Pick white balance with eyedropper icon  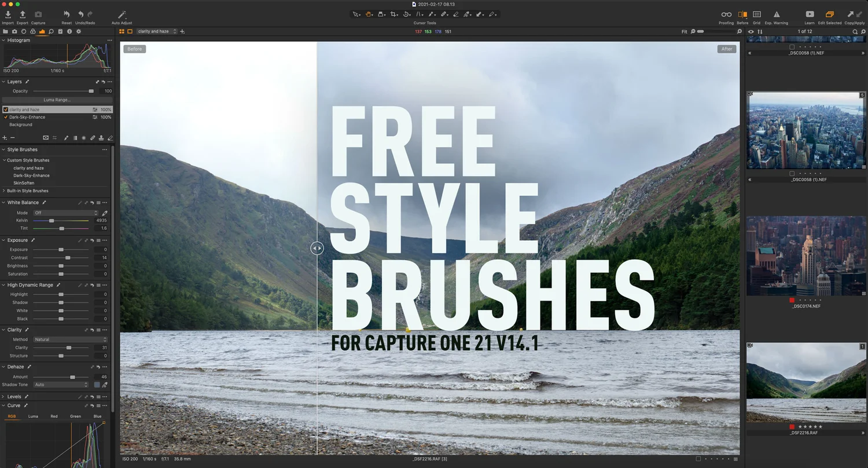click(105, 213)
